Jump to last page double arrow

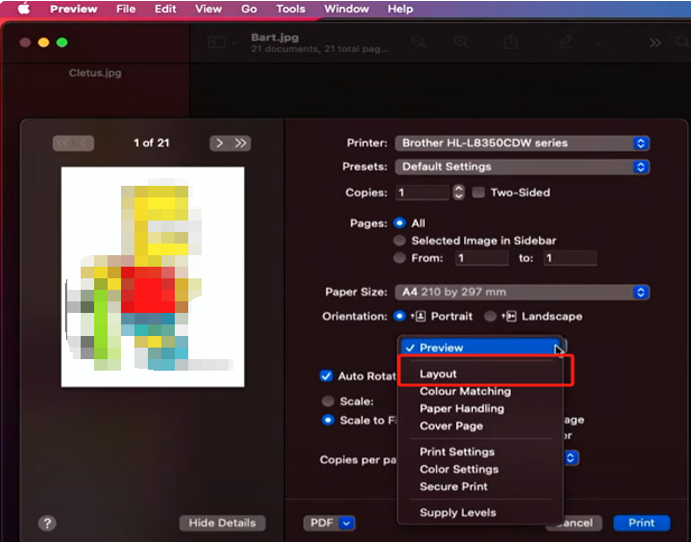pos(241,143)
